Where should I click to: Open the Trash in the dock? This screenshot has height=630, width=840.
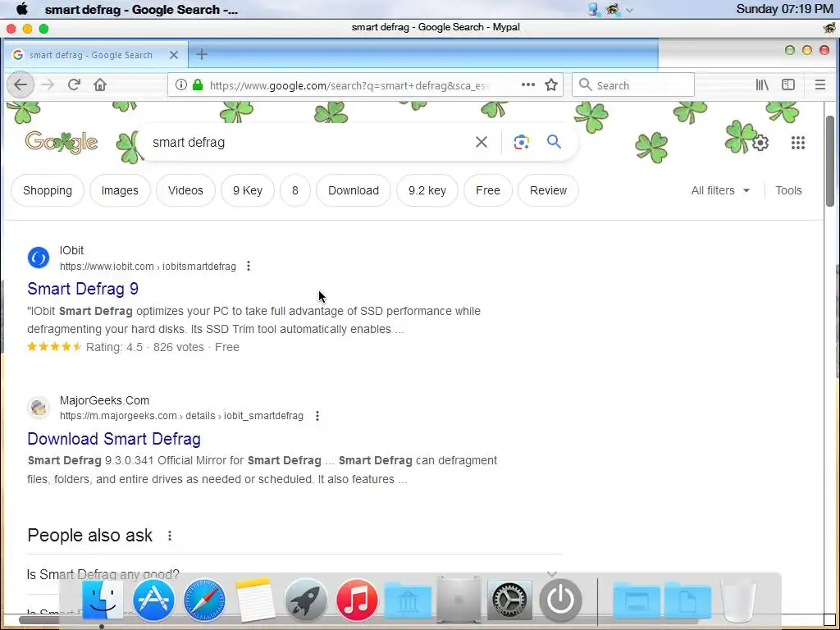[x=738, y=600]
